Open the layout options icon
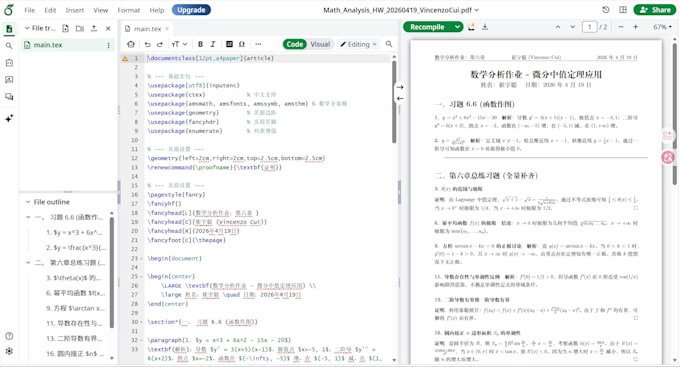Viewport: 680px width, 367px height. pyautogui.click(x=623, y=10)
